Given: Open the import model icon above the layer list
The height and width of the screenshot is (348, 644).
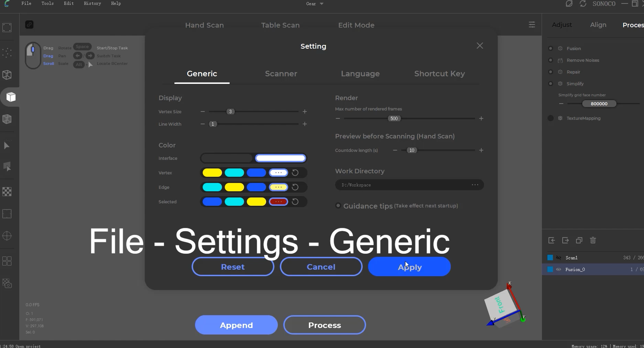Looking at the screenshot, I should [552, 240].
